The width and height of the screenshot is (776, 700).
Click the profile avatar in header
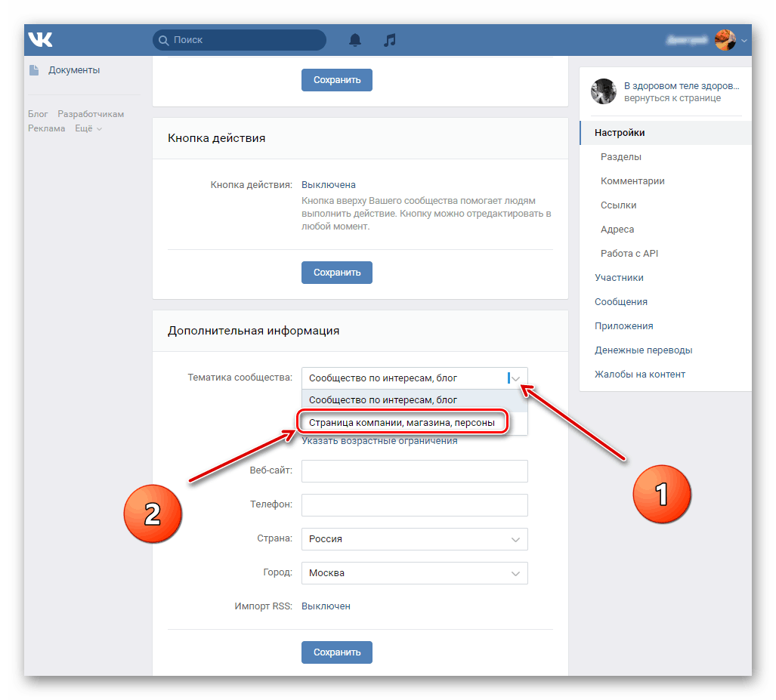[725, 39]
